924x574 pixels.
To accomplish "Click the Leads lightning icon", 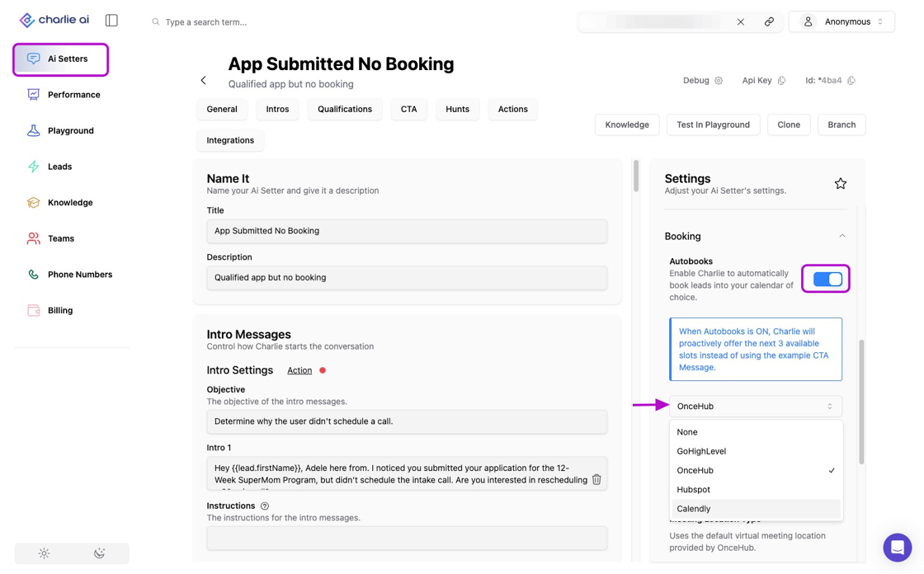I will (x=34, y=167).
